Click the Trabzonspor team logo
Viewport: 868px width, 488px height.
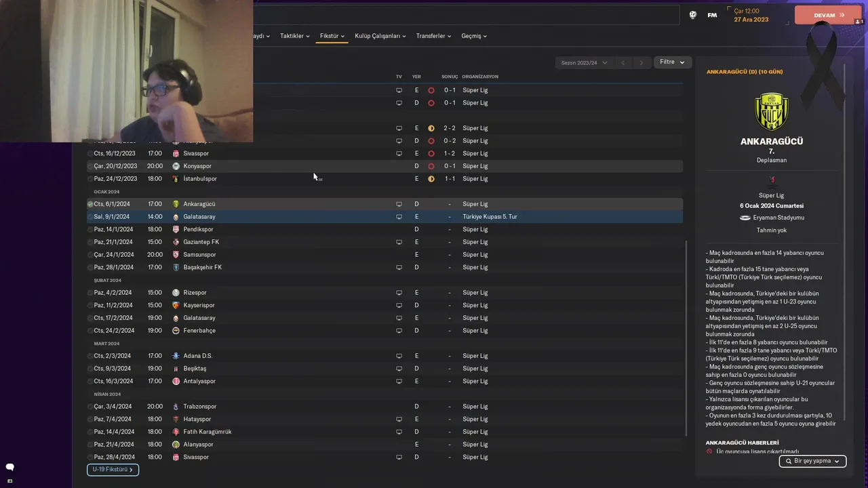176,407
